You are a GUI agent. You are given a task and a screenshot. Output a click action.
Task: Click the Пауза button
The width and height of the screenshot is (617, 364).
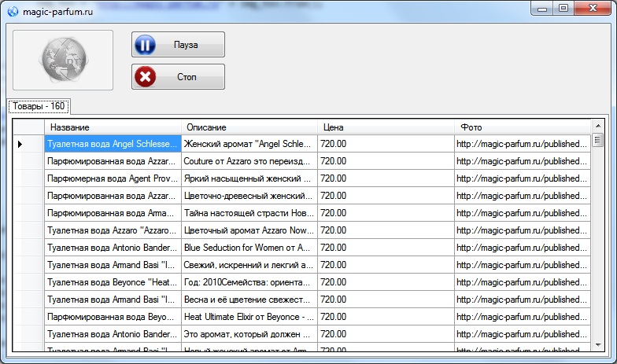(178, 44)
